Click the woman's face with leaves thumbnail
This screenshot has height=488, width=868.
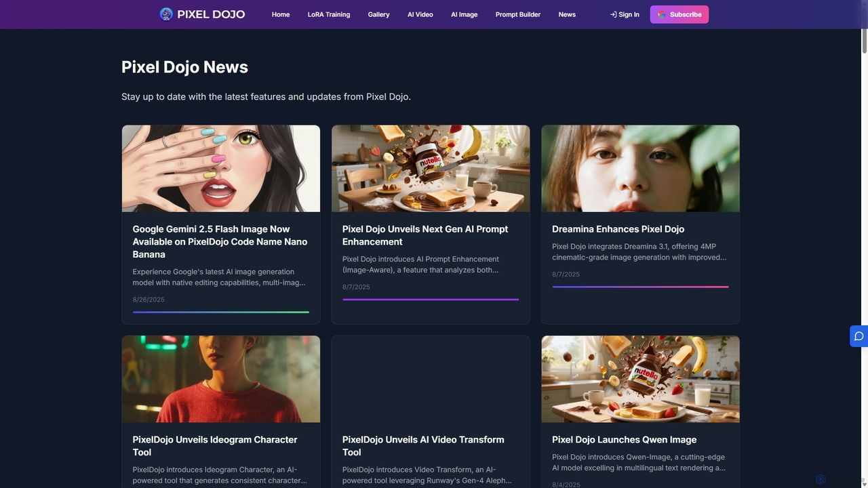[x=640, y=168]
